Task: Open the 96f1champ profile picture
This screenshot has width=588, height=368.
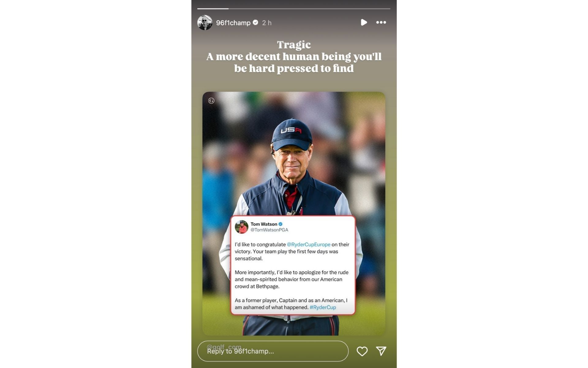Action: click(205, 22)
